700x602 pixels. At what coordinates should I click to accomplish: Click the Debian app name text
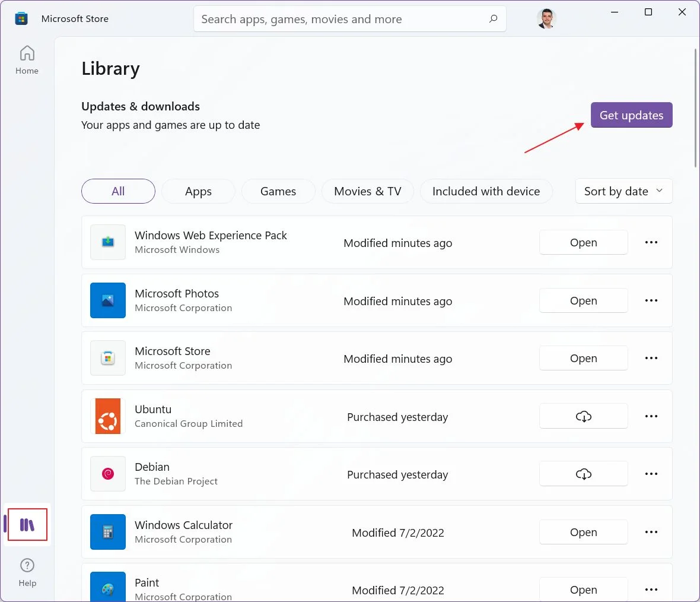152,467
